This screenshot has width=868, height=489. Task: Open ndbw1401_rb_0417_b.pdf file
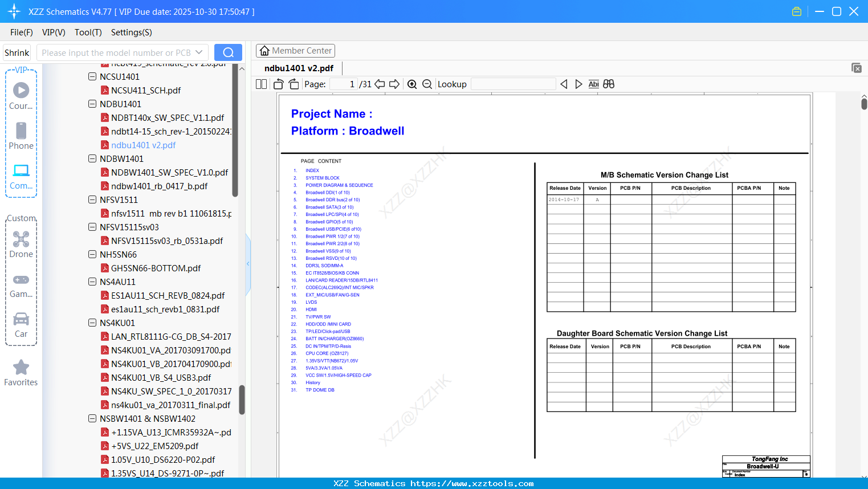[x=159, y=186]
